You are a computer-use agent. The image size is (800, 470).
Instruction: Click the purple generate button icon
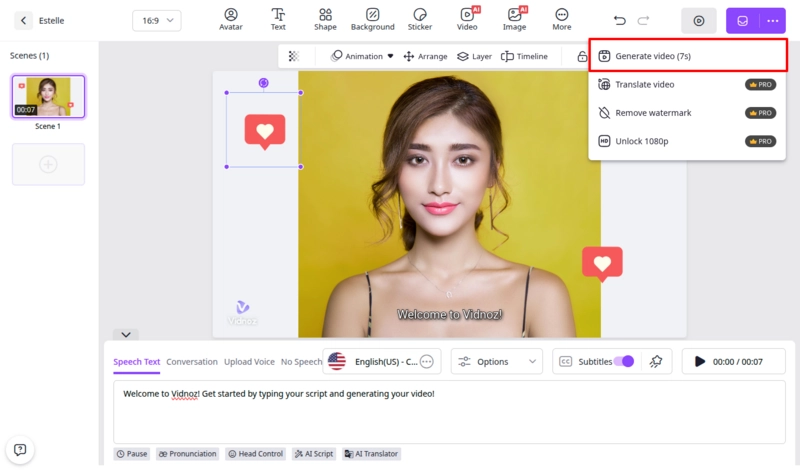[742, 21]
